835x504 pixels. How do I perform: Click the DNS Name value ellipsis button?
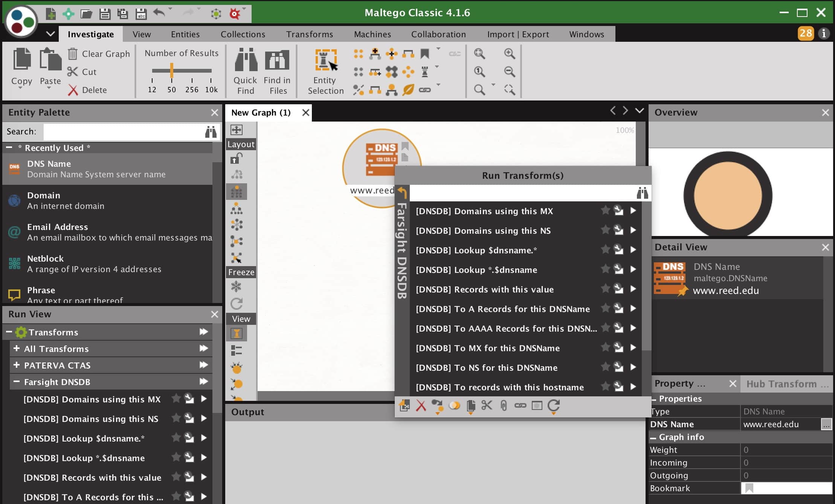pos(826,425)
